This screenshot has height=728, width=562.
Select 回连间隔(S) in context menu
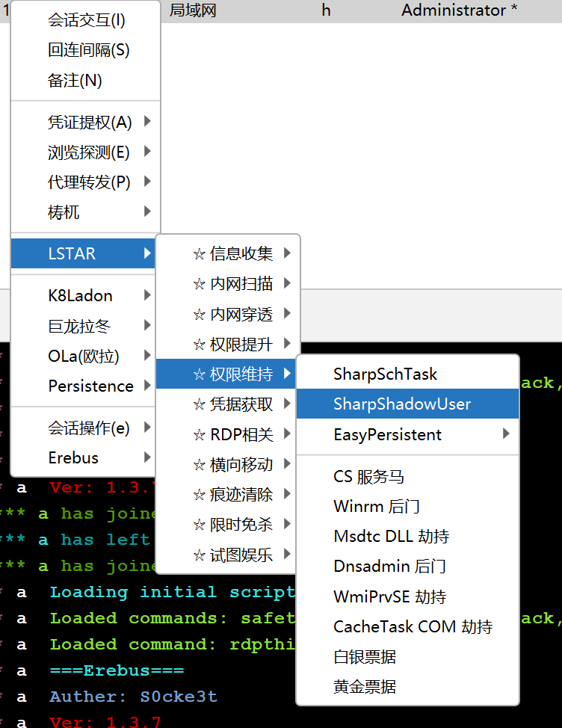(86, 50)
